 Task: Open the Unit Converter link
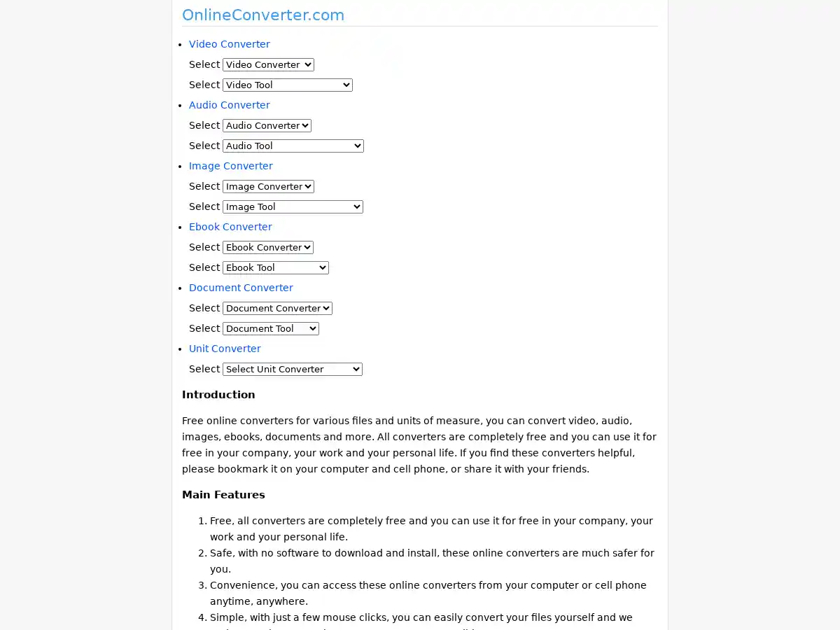[x=225, y=349]
